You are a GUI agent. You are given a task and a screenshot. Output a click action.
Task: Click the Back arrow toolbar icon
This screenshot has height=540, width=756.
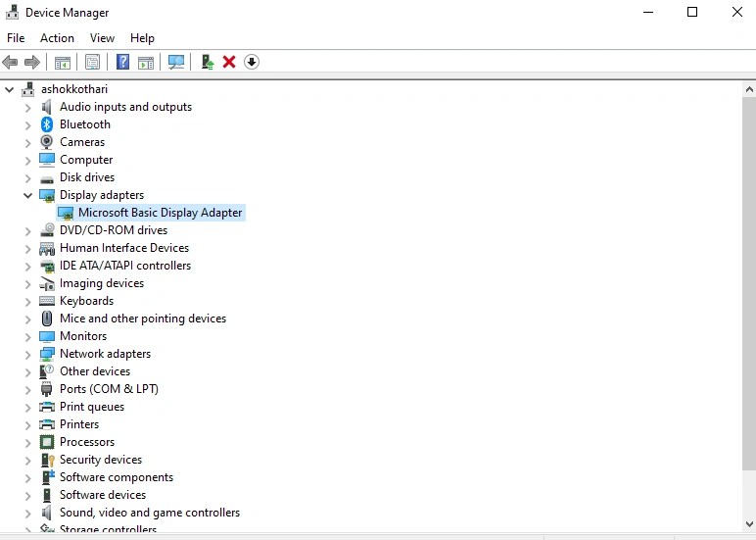pos(10,62)
